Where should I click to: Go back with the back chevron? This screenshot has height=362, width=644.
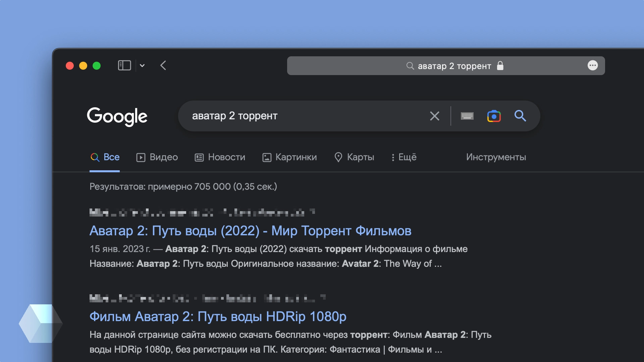tap(163, 65)
